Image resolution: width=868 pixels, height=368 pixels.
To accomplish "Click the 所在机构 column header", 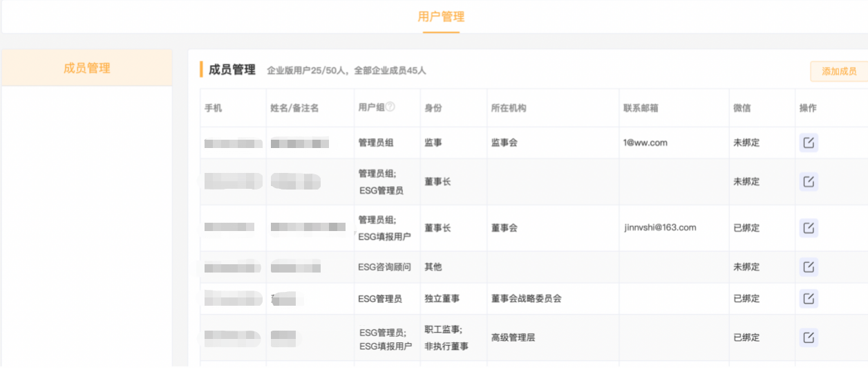I will pyautogui.click(x=509, y=108).
